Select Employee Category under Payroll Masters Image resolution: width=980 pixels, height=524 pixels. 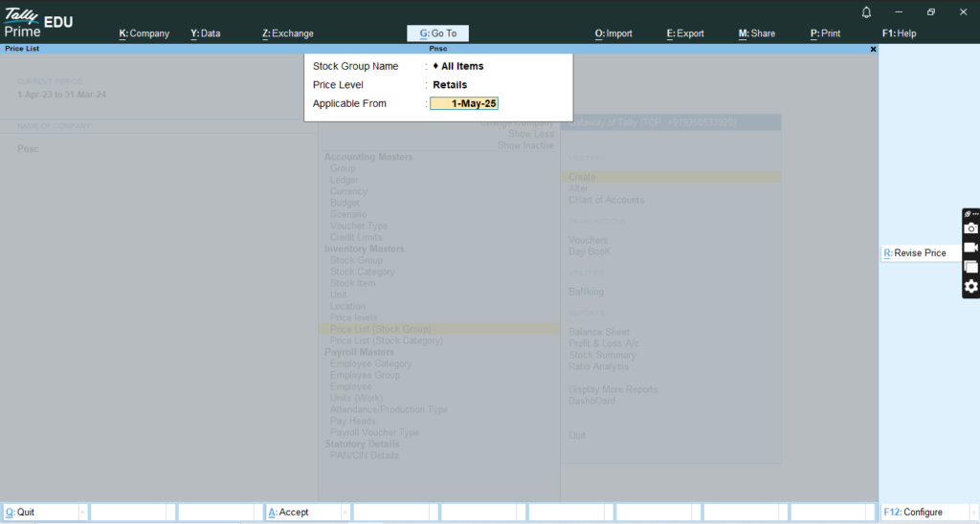coord(370,364)
